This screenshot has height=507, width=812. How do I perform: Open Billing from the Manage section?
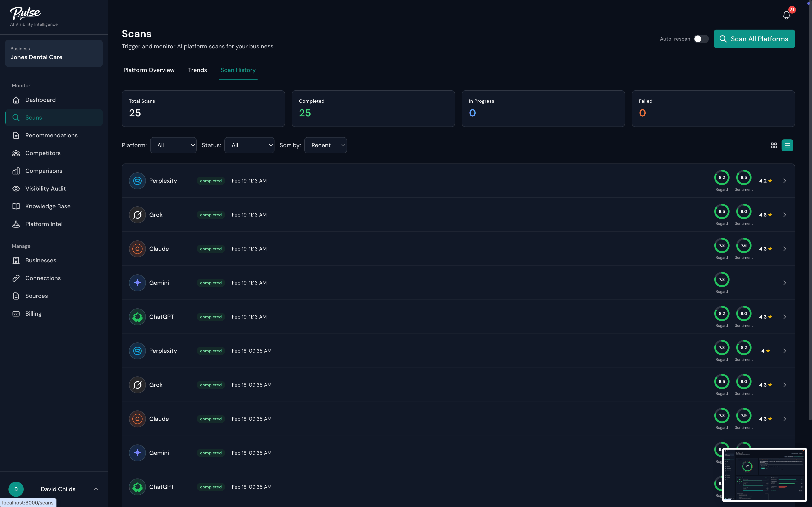click(x=33, y=313)
